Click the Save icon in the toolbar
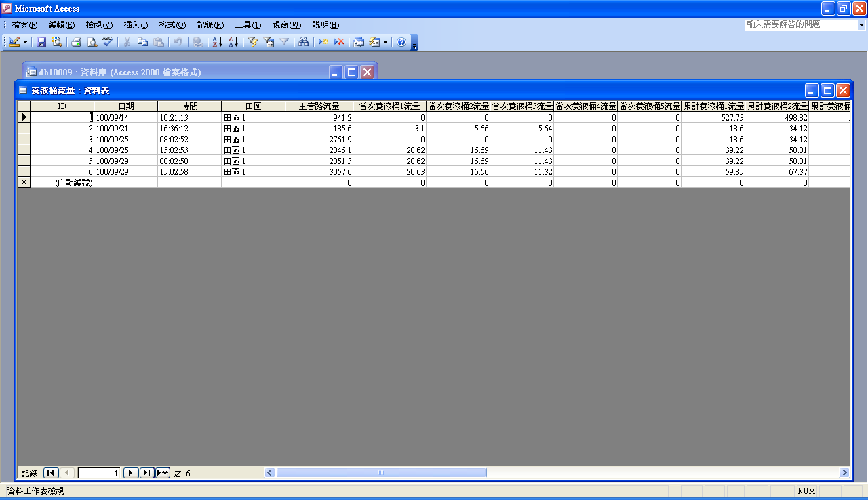The height and width of the screenshot is (500, 868). pos(41,42)
